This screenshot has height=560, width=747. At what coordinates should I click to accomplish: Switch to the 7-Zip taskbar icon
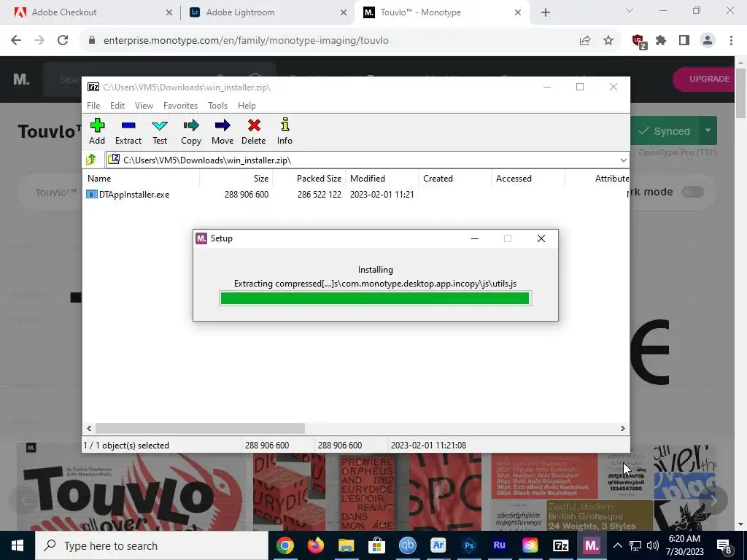[x=561, y=545]
